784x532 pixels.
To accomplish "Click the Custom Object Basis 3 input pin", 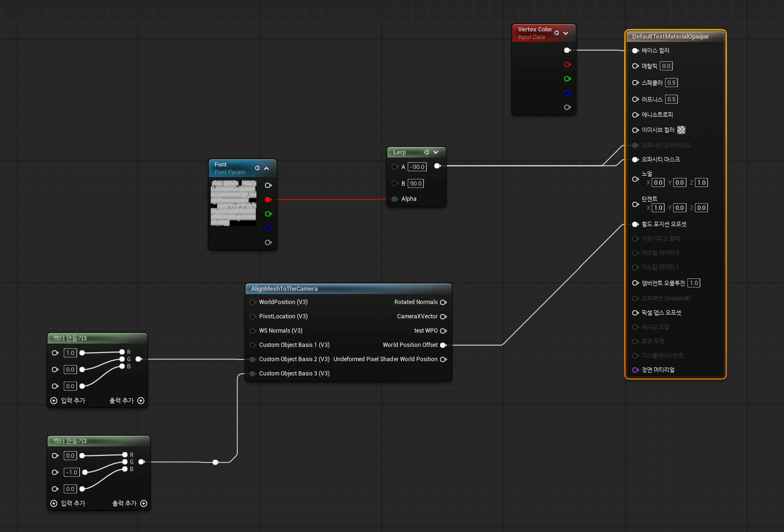I will [253, 374].
